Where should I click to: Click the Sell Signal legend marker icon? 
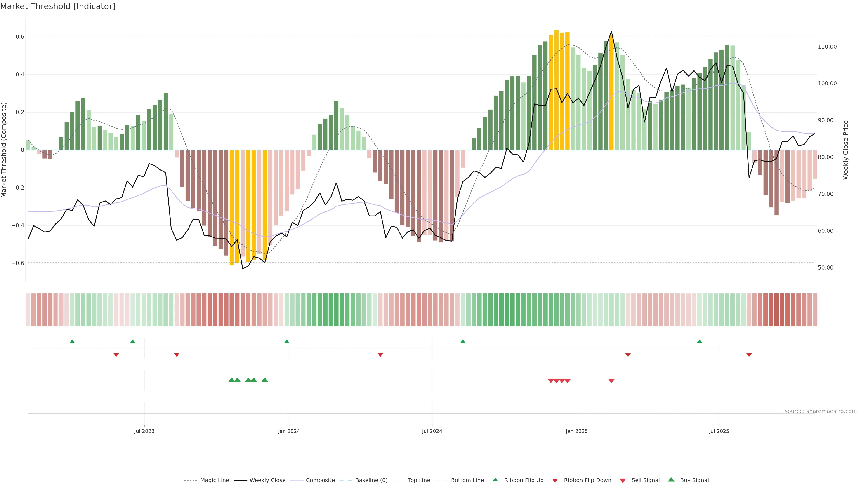pos(623,481)
